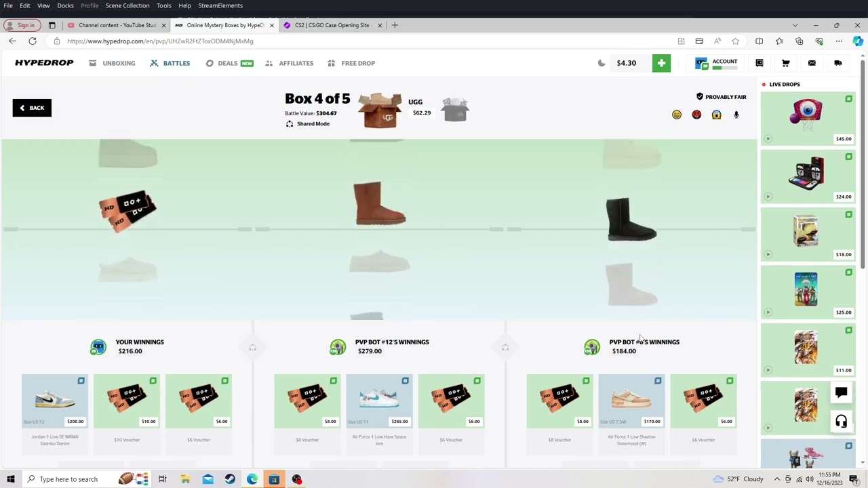Open the mail inbox icon
This screenshot has width=868, height=488.
(x=812, y=63)
